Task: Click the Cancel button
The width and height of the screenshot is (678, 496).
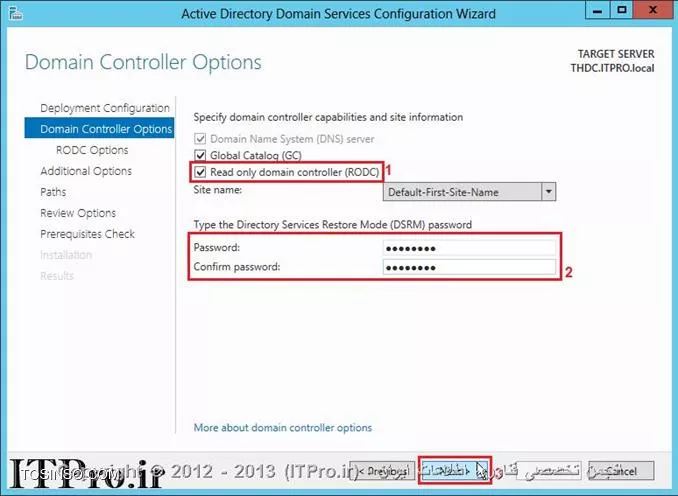Action: 621,470
